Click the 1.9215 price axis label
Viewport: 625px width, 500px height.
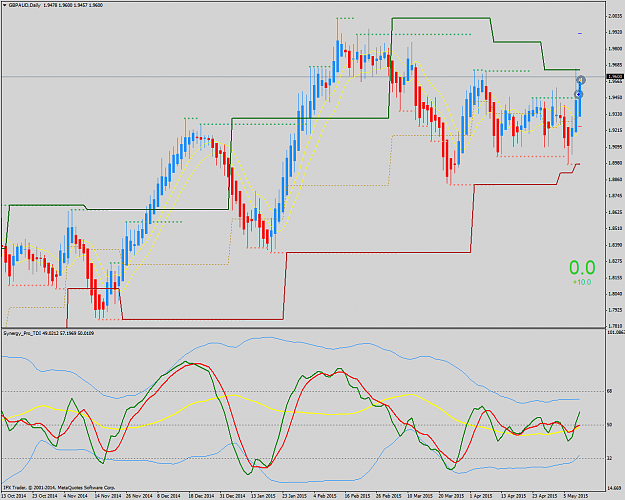tap(615, 130)
